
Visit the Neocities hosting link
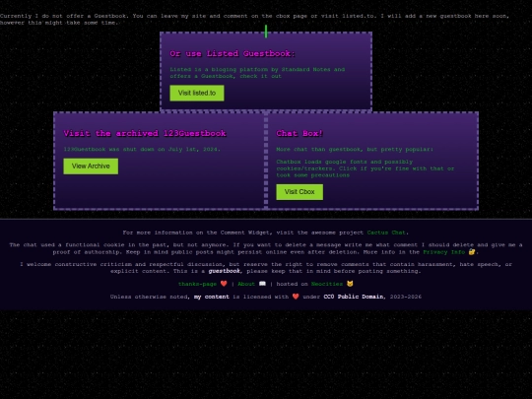[327, 284]
